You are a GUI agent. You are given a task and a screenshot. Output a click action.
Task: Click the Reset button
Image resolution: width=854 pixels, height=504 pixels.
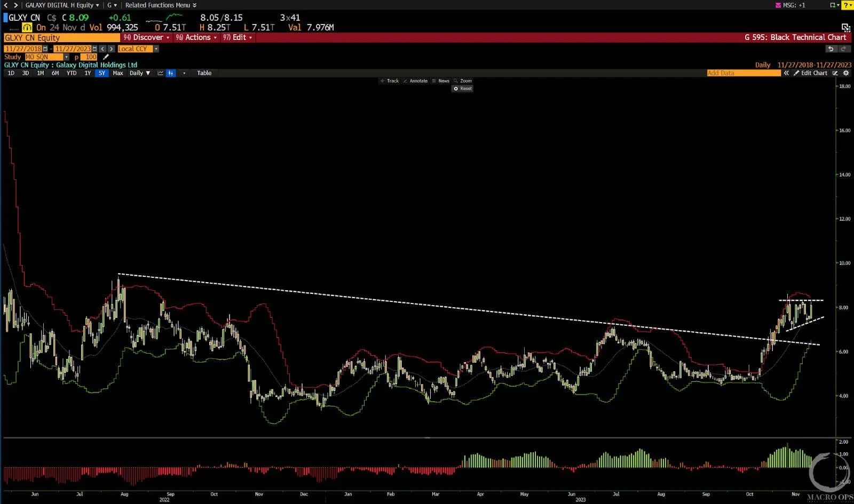coord(463,89)
